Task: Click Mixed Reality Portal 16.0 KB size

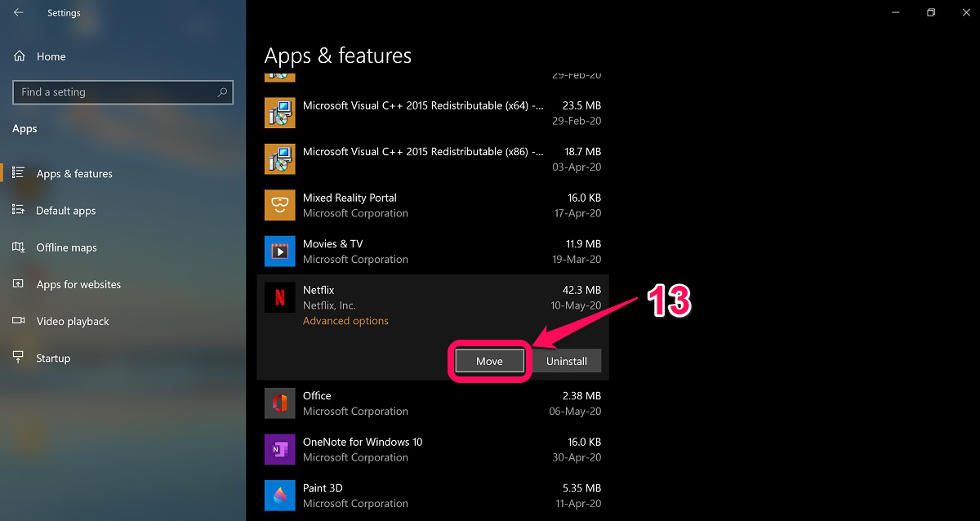Action: pyautogui.click(x=582, y=198)
